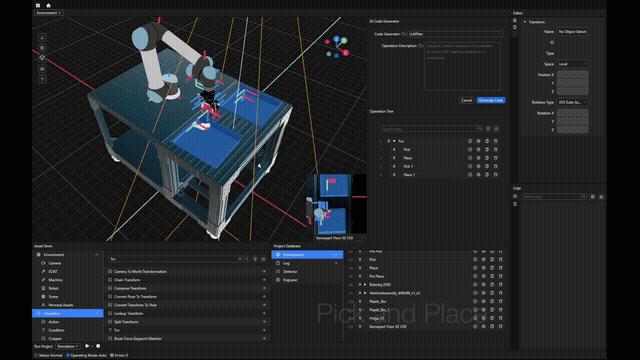Open Personal Assets in the Asset Store
Viewport: 640px width, 360px height.
(x=60, y=305)
